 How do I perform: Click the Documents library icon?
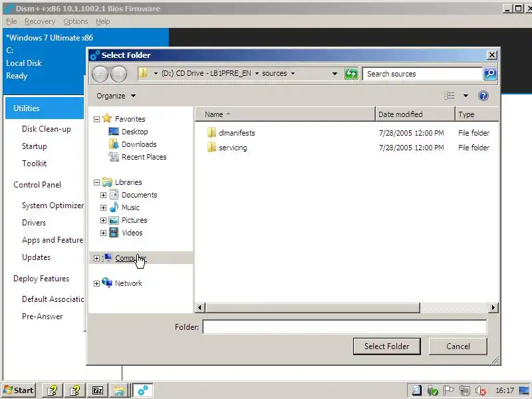114,195
